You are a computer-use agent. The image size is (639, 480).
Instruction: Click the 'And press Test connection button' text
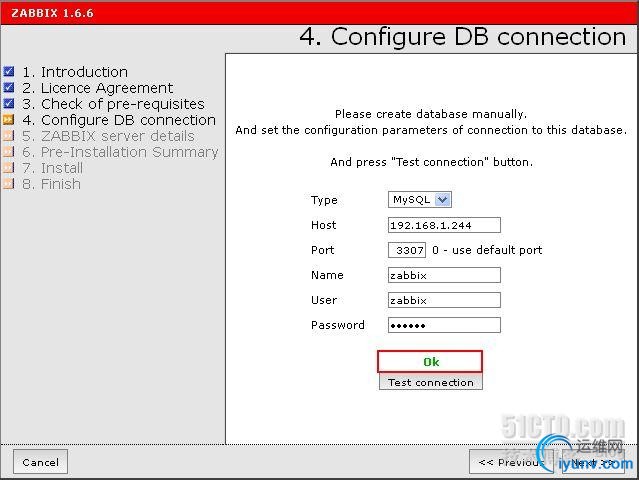click(x=431, y=162)
